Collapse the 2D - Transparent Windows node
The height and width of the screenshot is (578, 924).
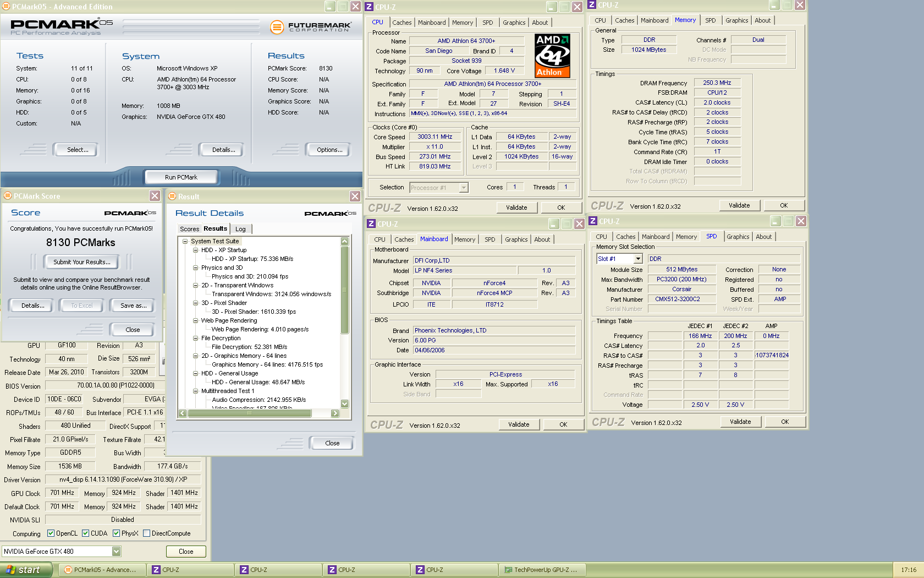[x=195, y=285]
